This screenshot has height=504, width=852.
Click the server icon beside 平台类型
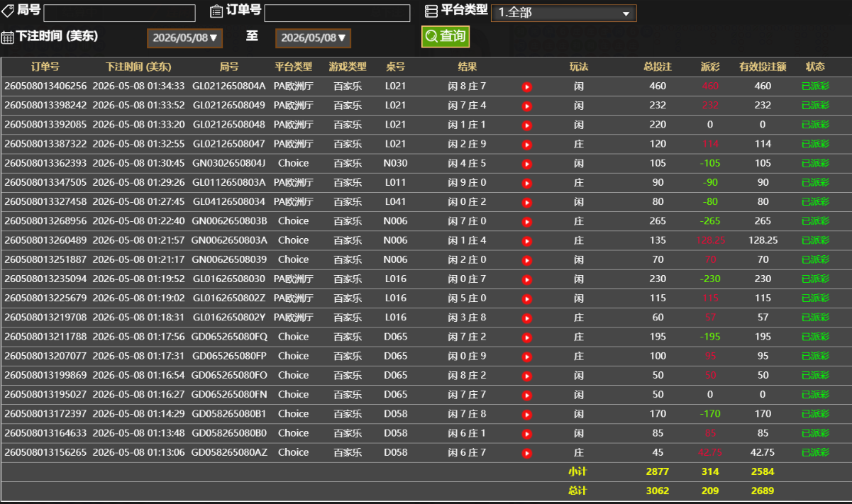pos(431,11)
